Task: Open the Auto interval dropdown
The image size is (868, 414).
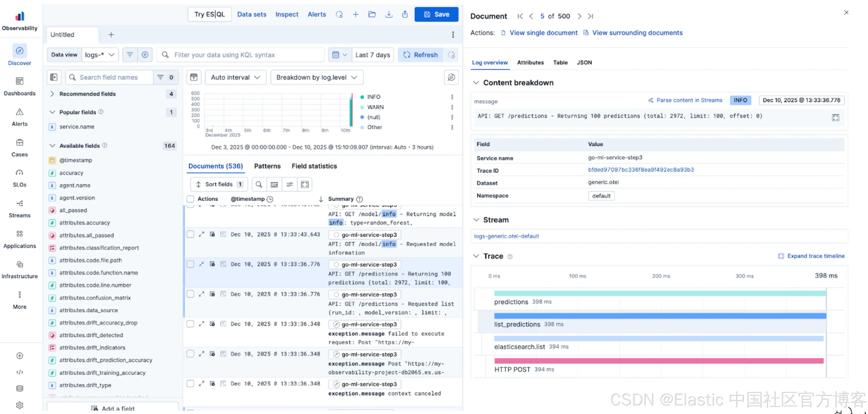Action: 235,77
